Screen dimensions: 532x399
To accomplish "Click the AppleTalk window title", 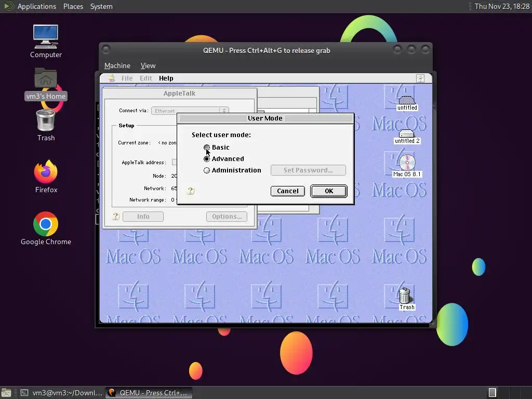I will [179, 94].
